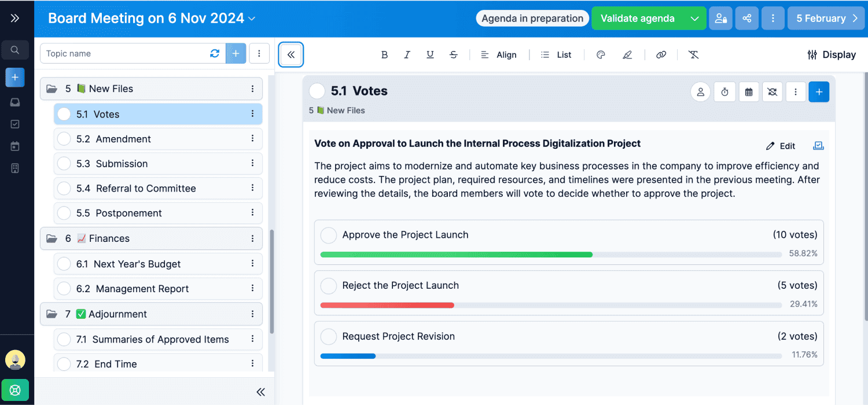This screenshot has width=868, height=405.
Task: Click the share icon in header
Action: pos(747,19)
